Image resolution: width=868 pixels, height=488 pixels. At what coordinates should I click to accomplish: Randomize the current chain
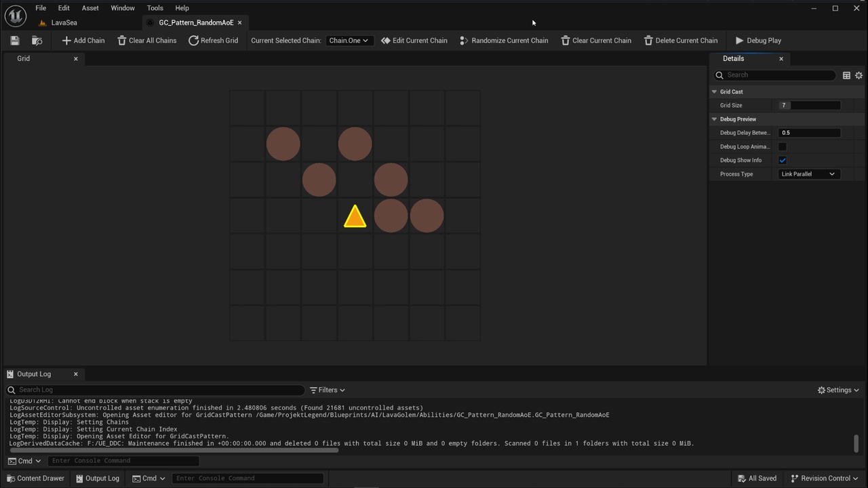(504, 41)
